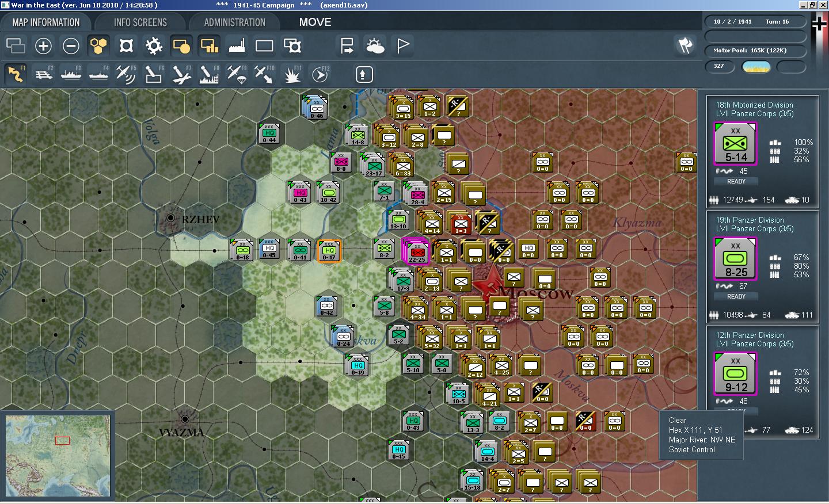Click LVII Panzer Corps link under 18th Motorized

click(755, 114)
